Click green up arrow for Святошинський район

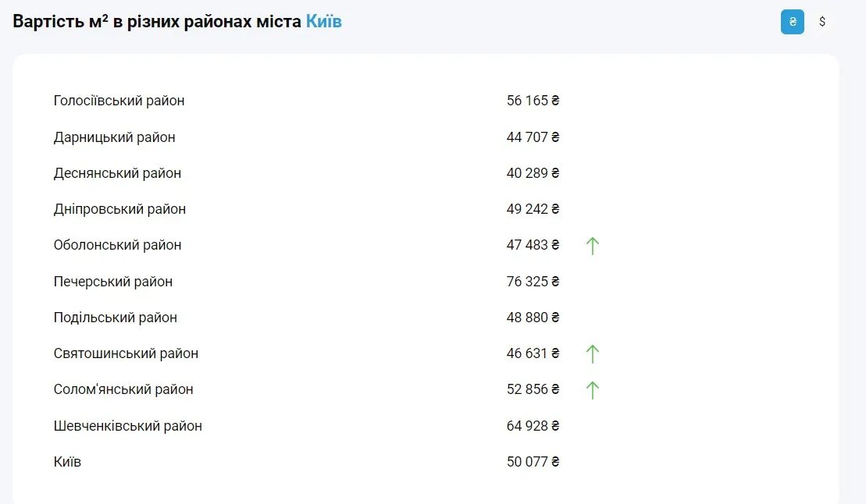tap(593, 354)
